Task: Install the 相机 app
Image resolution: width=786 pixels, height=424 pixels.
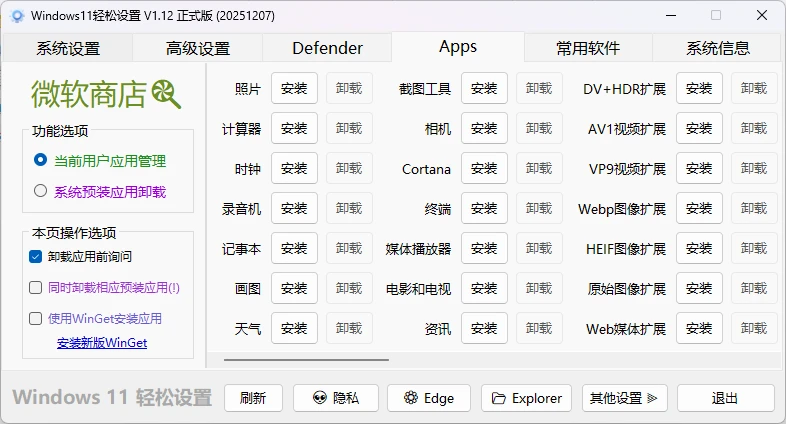Action: [484, 128]
